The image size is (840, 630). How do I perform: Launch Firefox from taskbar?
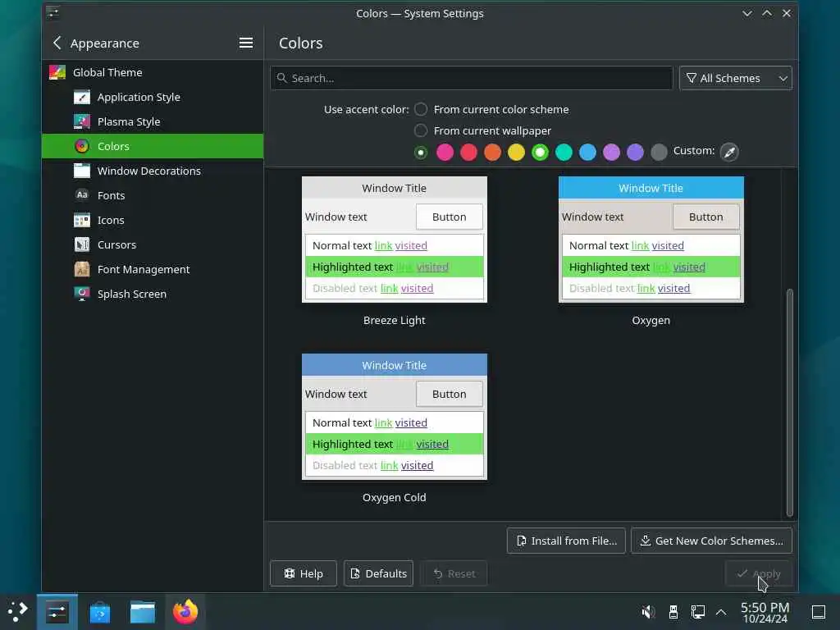click(185, 612)
